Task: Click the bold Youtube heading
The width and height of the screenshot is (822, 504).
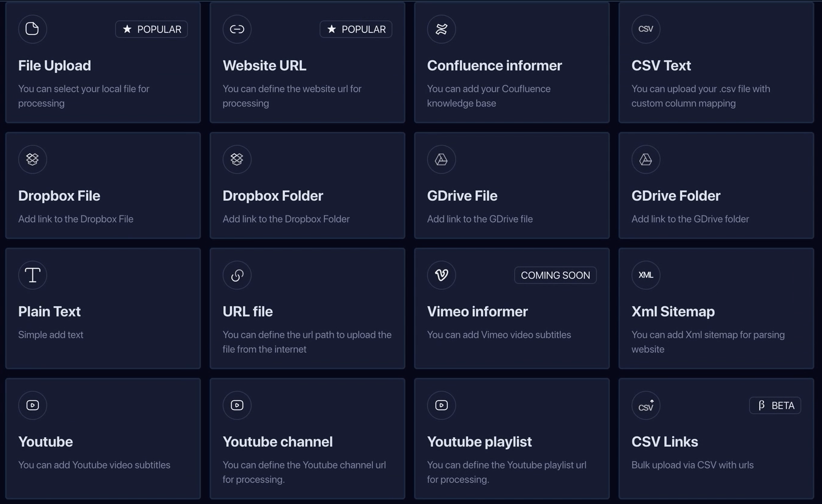Action: click(x=45, y=441)
